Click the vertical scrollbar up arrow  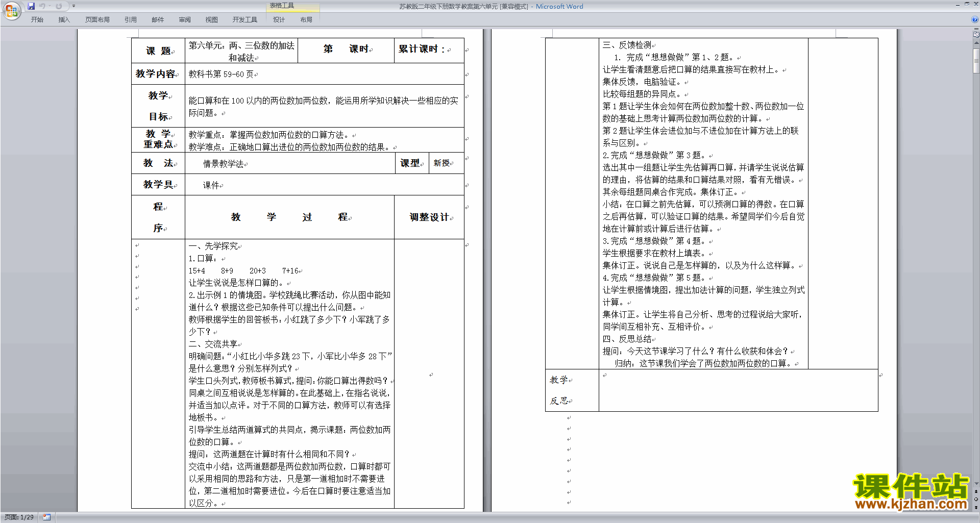976,42
